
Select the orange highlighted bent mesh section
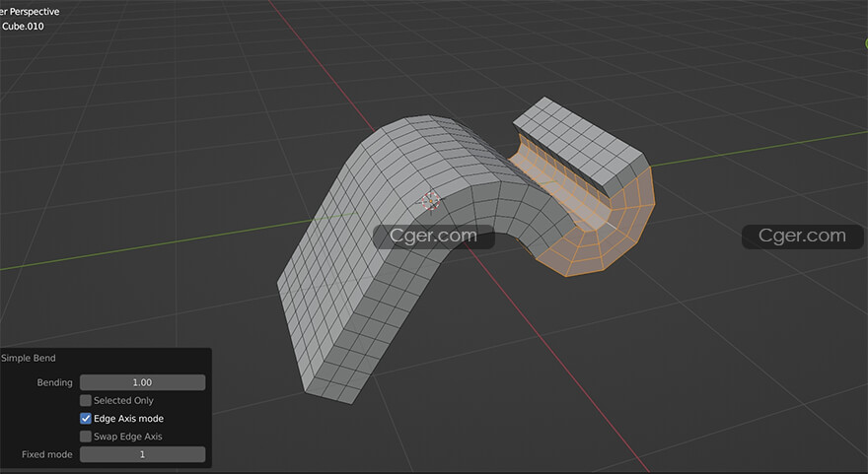click(x=592, y=227)
